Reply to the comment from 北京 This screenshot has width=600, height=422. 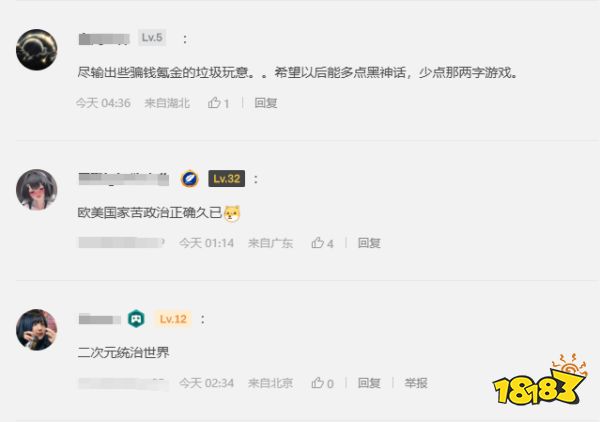pyautogui.click(x=369, y=383)
